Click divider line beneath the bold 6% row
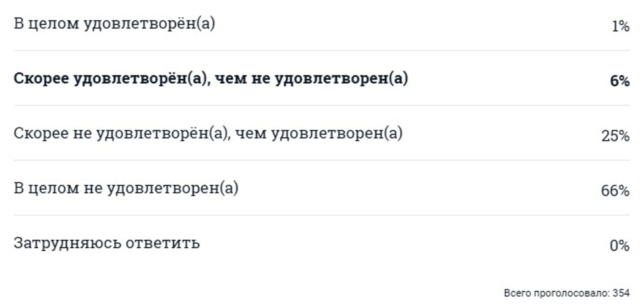 pyautogui.click(x=322, y=105)
